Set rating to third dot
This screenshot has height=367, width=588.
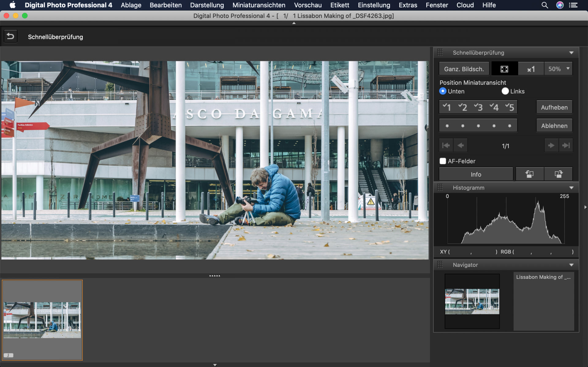(478, 126)
